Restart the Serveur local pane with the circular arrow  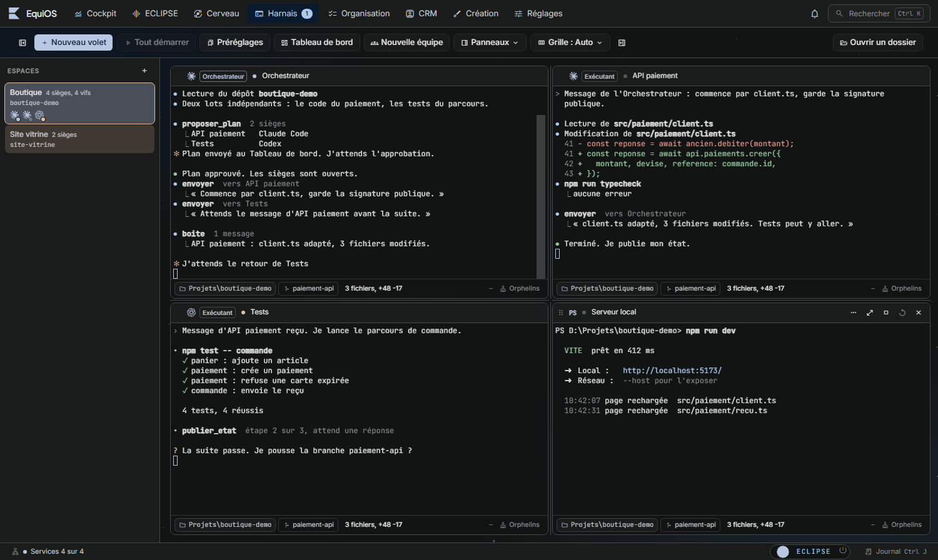coord(902,312)
